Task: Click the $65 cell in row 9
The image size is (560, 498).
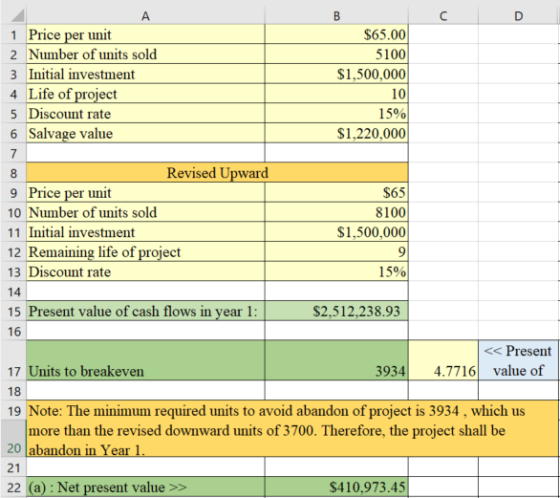Action: 336,193
